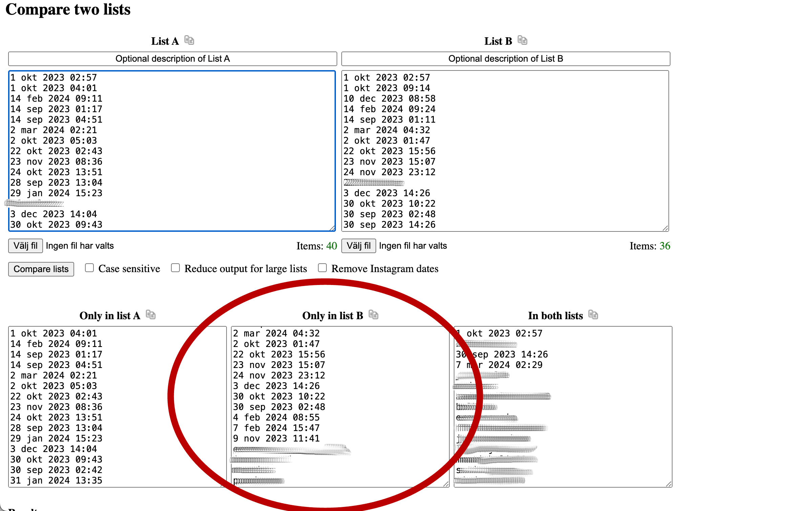Enable the Case sensitive checkbox
The width and height of the screenshot is (812, 511).
pyautogui.click(x=89, y=268)
